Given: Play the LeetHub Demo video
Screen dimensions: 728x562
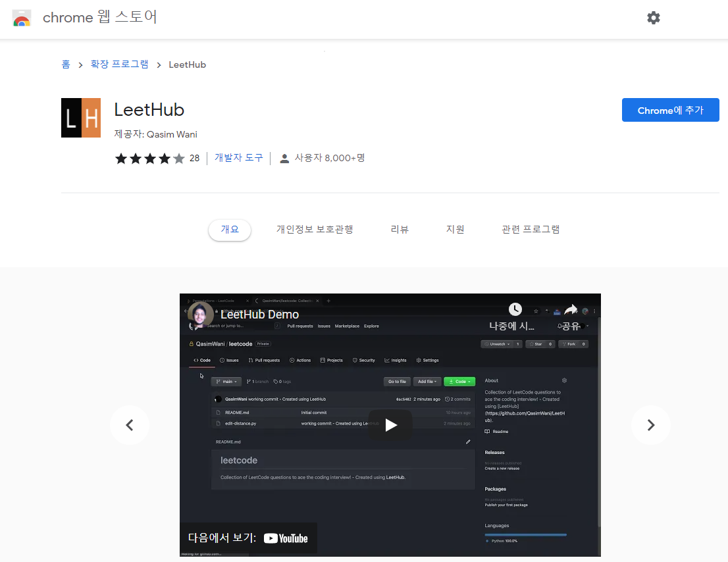Looking at the screenshot, I should point(390,424).
